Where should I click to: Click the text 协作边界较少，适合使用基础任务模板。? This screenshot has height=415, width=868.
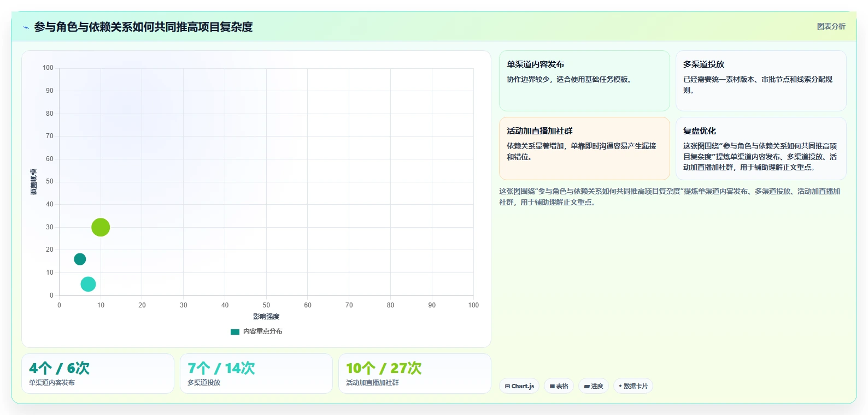pos(571,79)
